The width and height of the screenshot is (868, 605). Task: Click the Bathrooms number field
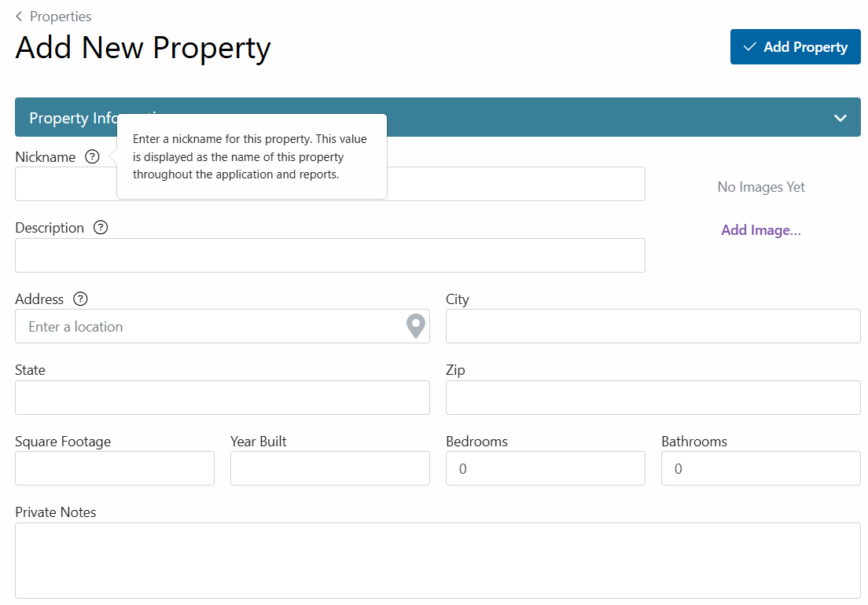[x=760, y=468]
